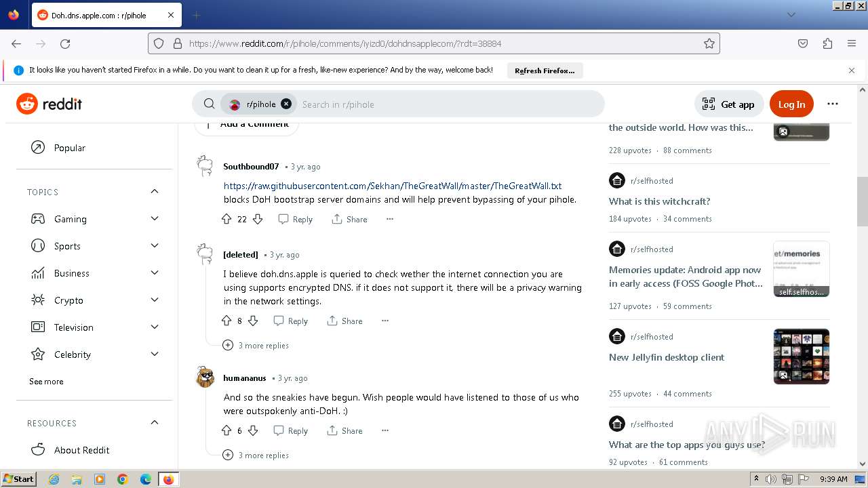The width and height of the screenshot is (868, 488).
Task: Go back to the previous page
Action: pyautogui.click(x=16, y=43)
